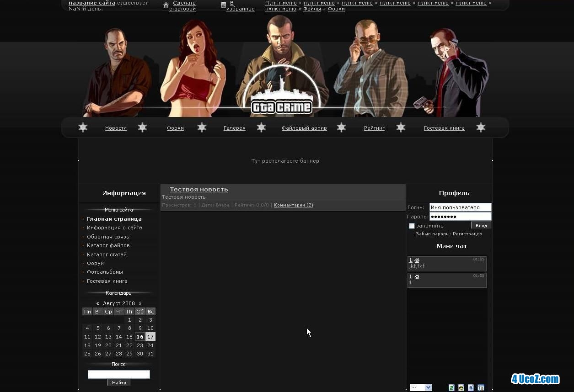
Task: Open the Файлы link in the top bar
Action: tap(312, 9)
